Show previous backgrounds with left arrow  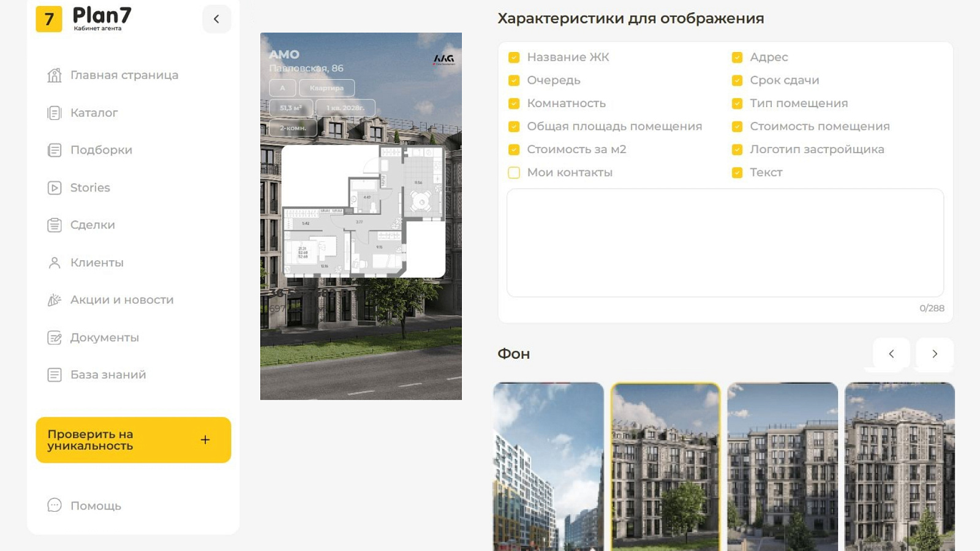click(891, 354)
